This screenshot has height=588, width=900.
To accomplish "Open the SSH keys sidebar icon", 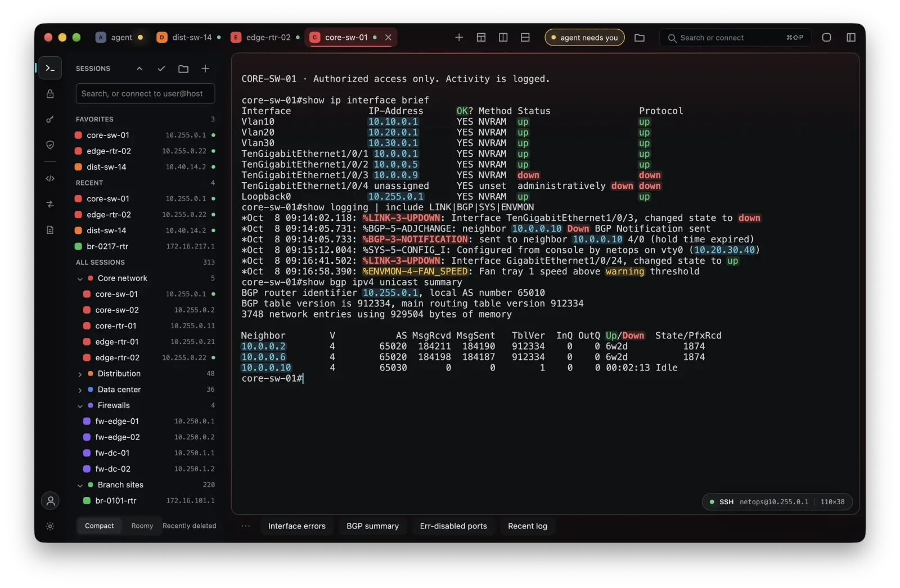I will 50,119.
